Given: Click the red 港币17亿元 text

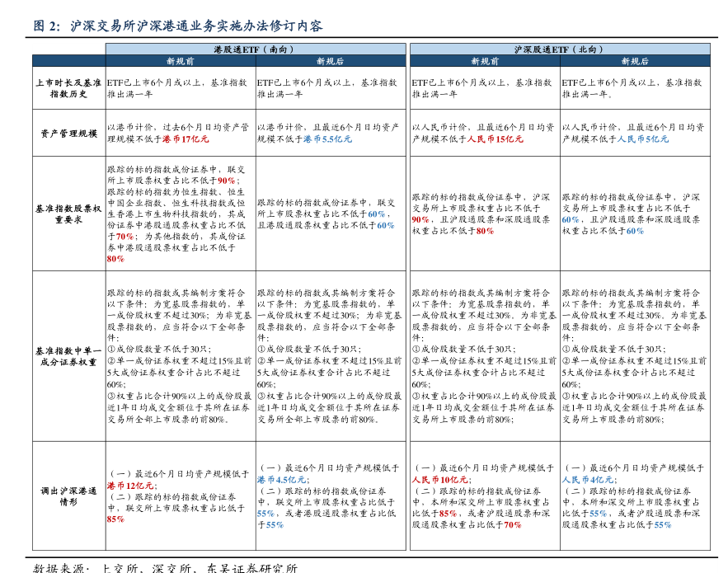Looking at the screenshot, I should click(186, 139).
